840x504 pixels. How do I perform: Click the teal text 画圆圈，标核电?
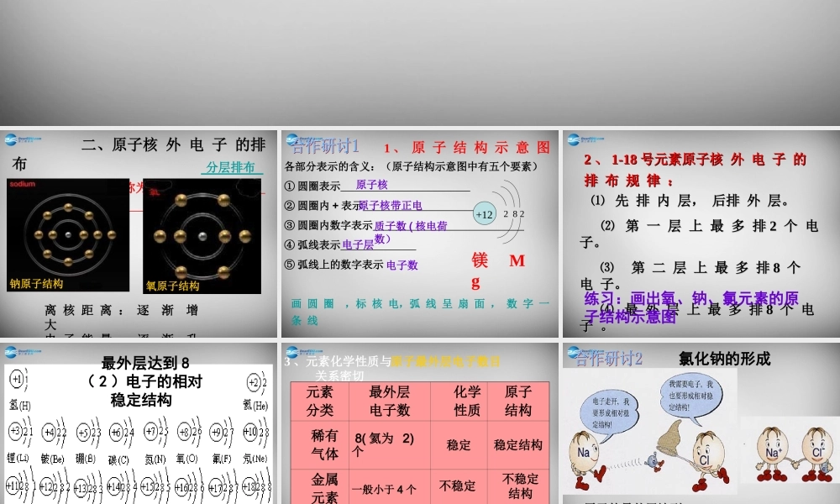[x=421, y=312]
